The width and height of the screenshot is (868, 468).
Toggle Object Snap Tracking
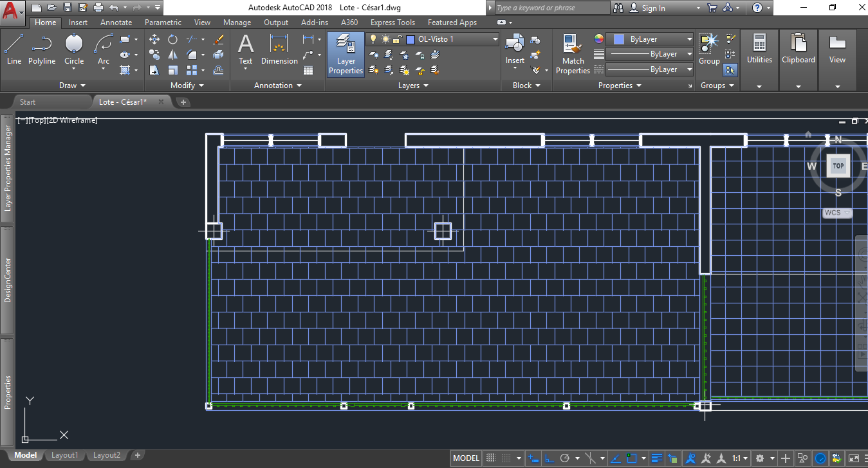tap(616, 458)
